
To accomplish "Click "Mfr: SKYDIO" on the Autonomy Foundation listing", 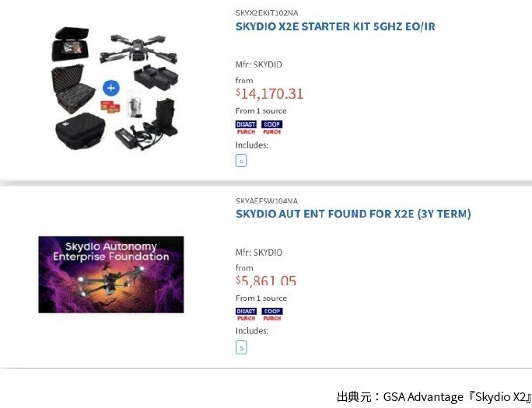I will (x=259, y=253).
